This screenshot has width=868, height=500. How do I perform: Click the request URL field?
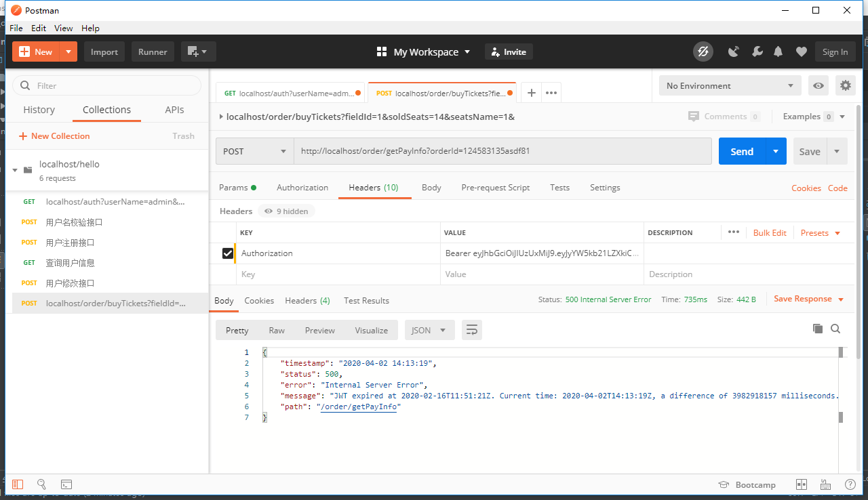(x=502, y=151)
